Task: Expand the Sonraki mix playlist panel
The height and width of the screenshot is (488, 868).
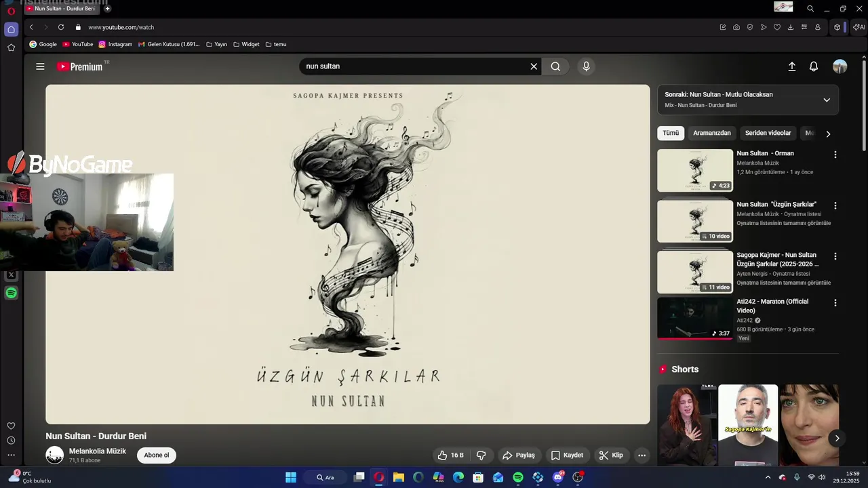Action: point(827,100)
